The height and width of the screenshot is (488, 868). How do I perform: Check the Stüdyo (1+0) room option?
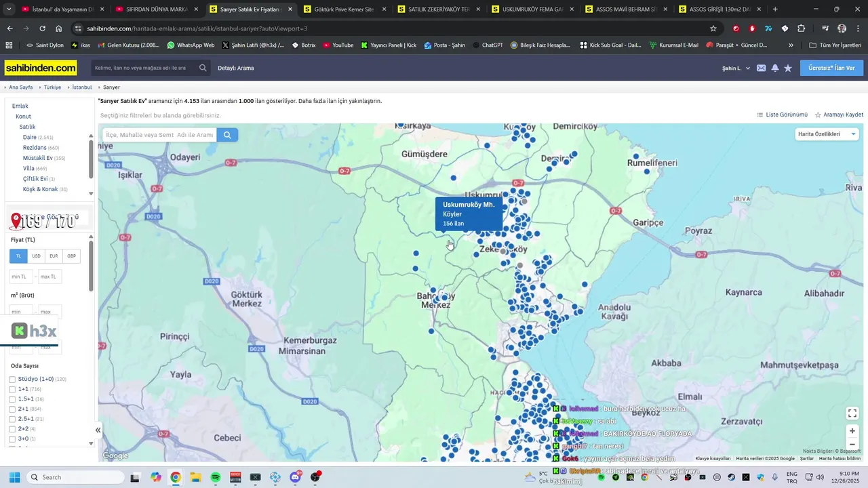[12, 380]
